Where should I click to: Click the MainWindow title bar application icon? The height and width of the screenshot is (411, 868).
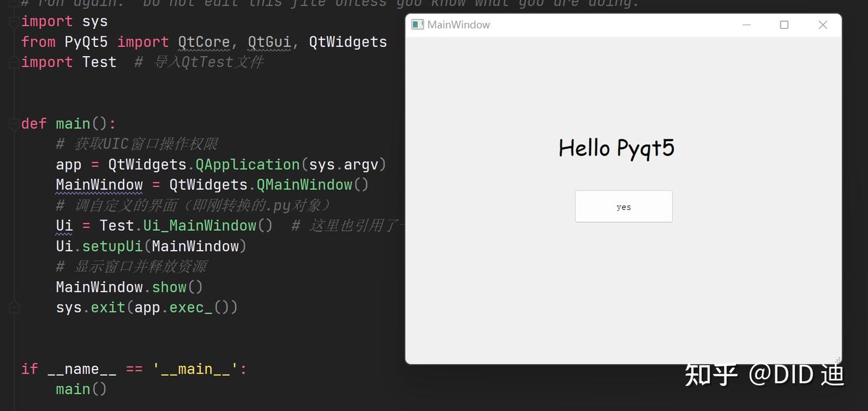coord(417,24)
